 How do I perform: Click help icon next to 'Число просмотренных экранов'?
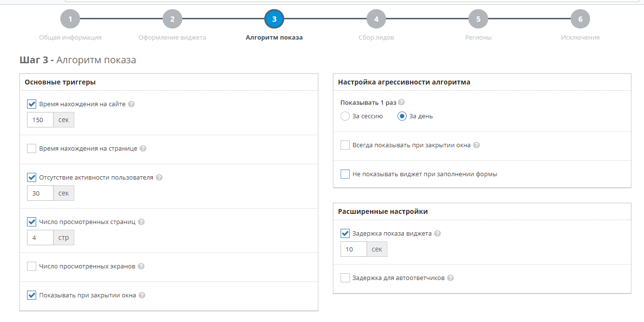(x=141, y=266)
